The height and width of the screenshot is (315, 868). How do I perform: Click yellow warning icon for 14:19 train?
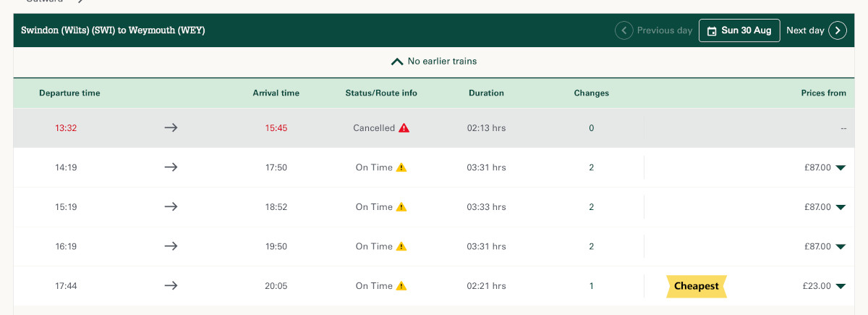click(401, 167)
